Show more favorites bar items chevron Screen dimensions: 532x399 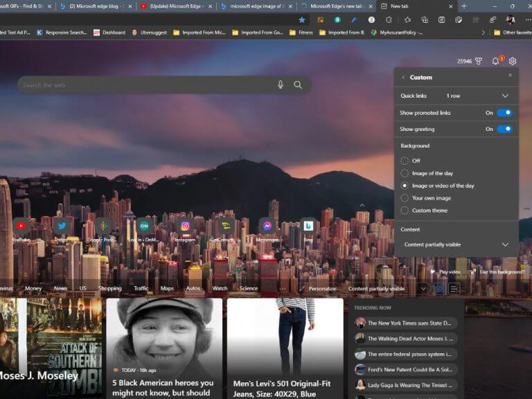[x=483, y=33]
